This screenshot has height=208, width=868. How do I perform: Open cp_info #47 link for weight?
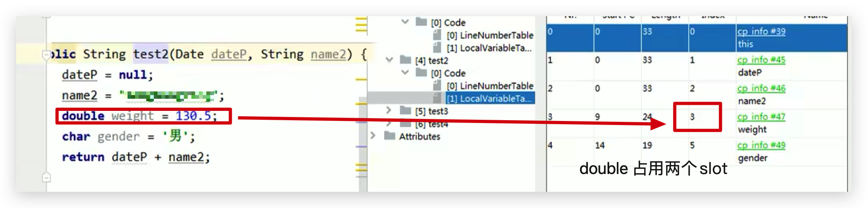click(761, 117)
